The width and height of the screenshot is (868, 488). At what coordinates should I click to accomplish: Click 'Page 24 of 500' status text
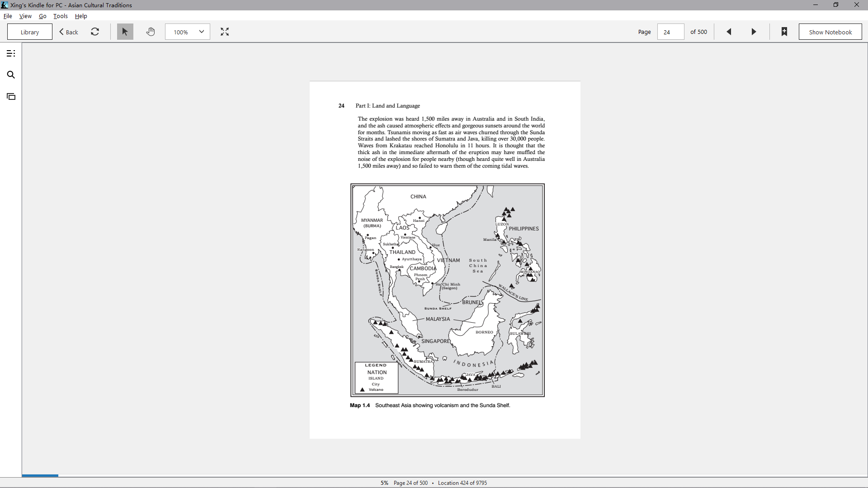point(410,483)
